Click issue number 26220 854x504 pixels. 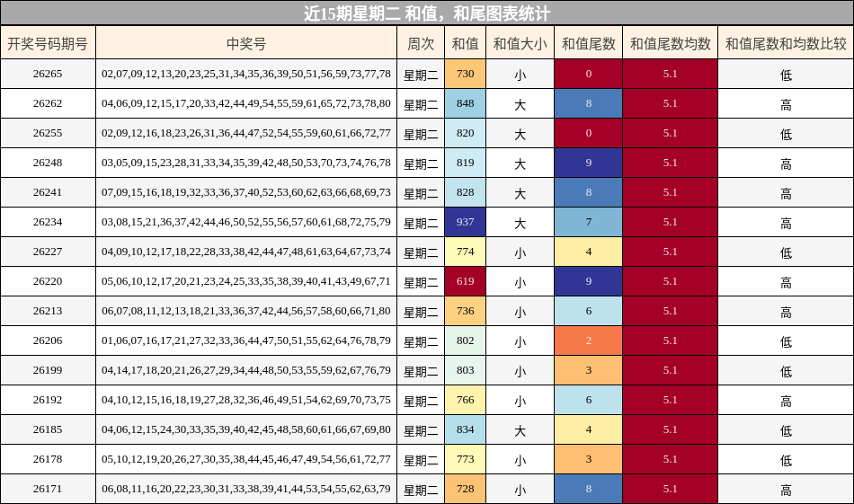point(48,281)
